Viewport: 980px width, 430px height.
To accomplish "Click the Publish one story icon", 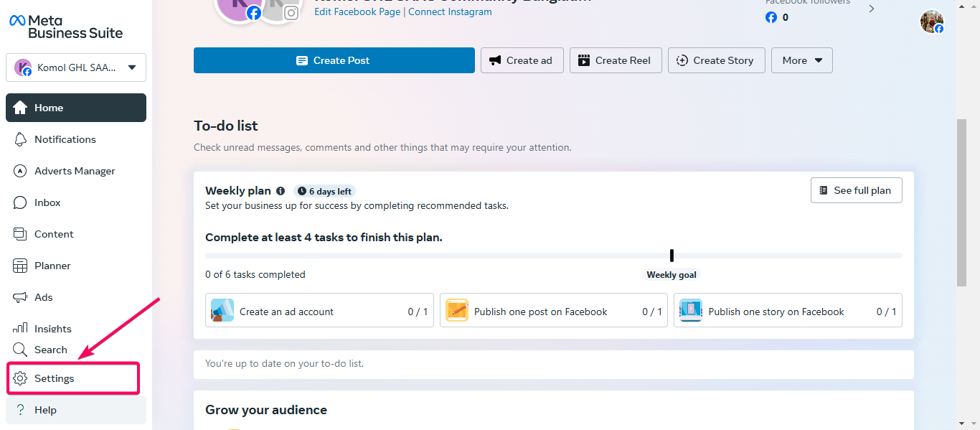I will (x=691, y=310).
